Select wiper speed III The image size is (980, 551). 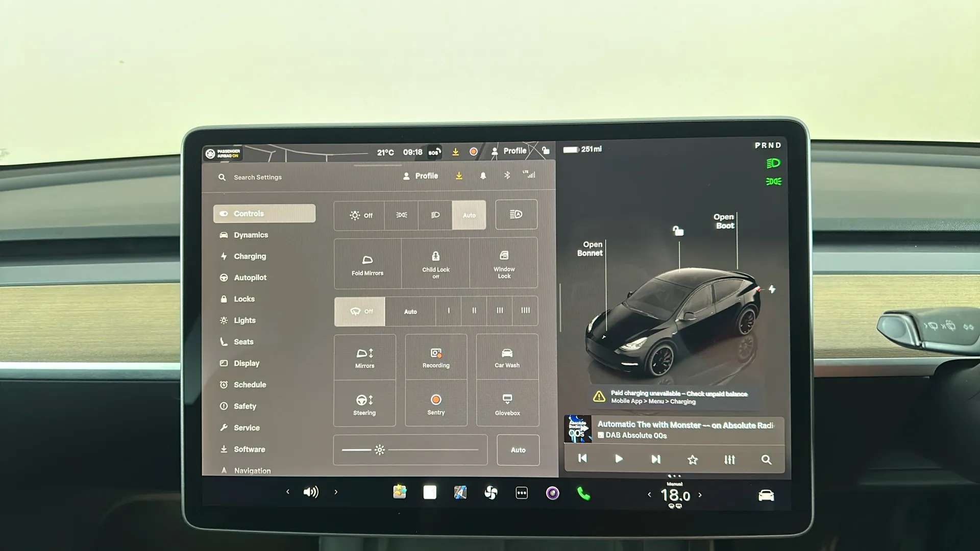pos(500,311)
